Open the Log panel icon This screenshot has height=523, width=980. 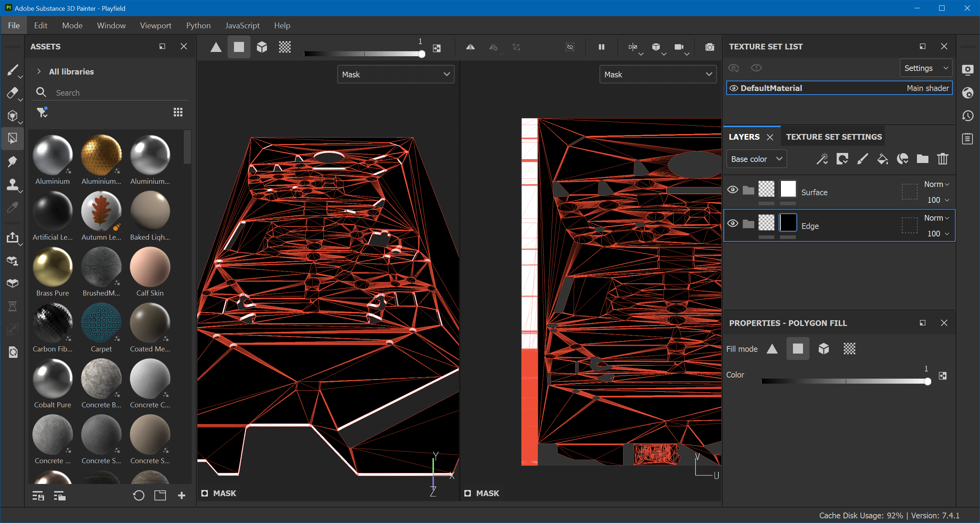(x=968, y=139)
